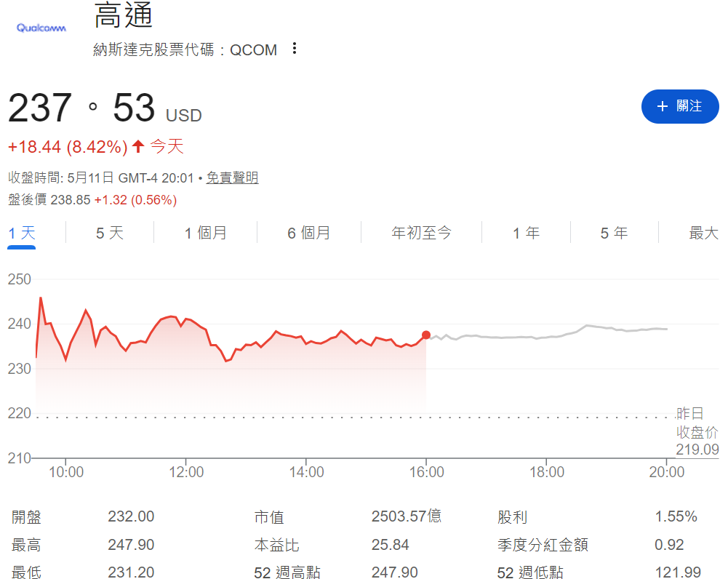The height and width of the screenshot is (579, 728).
Task: Click the main price 237.53 USD
Action: [105, 108]
